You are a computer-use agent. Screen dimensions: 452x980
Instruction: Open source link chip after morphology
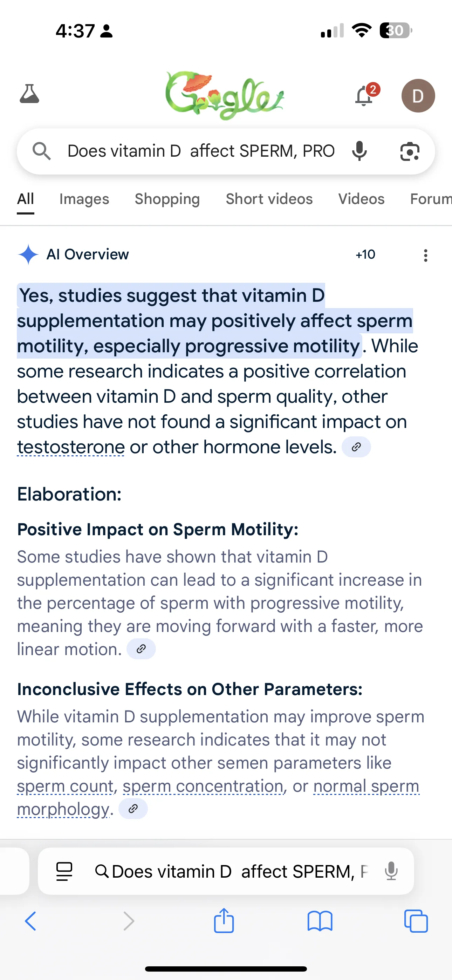click(x=133, y=809)
